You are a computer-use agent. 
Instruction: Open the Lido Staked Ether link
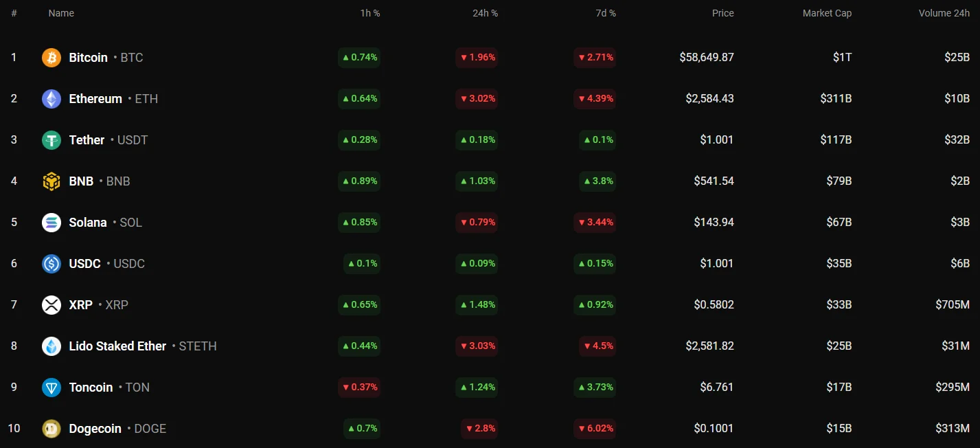pos(117,346)
